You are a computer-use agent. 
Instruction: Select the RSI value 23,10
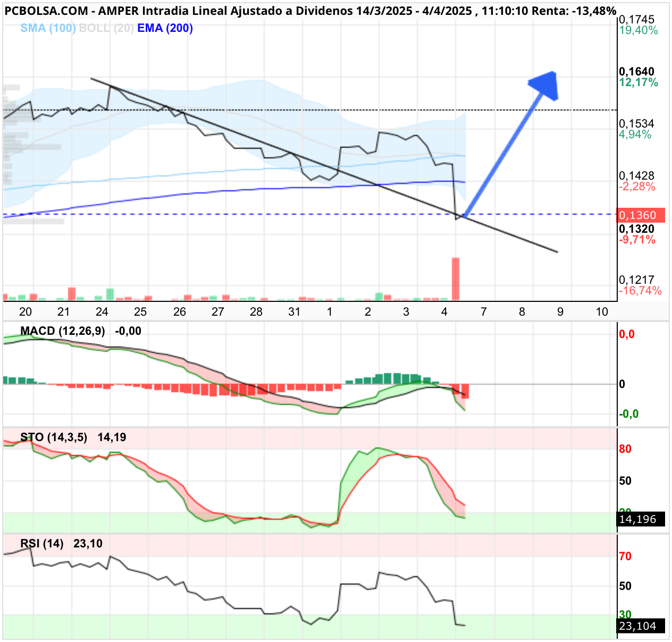(x=88, y=544)
